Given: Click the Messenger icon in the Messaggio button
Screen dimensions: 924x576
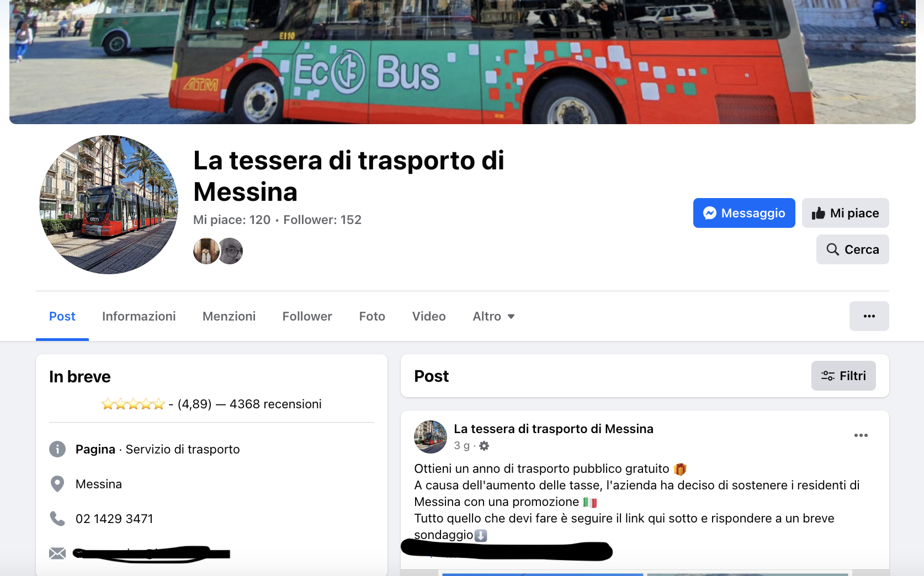Looking at the screenshot, I should tap(710, 213).
